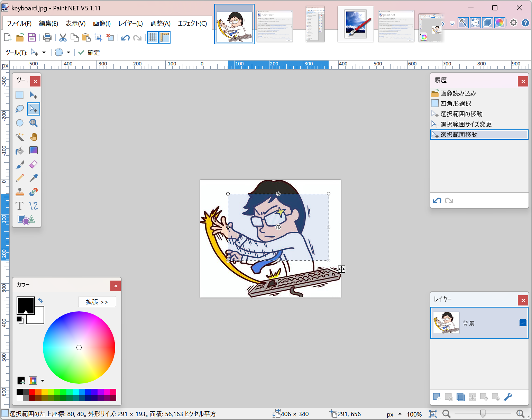Screen dimensions: 532x420
Task: Pick the Paintbrush tool
Action: coord(20,164)
